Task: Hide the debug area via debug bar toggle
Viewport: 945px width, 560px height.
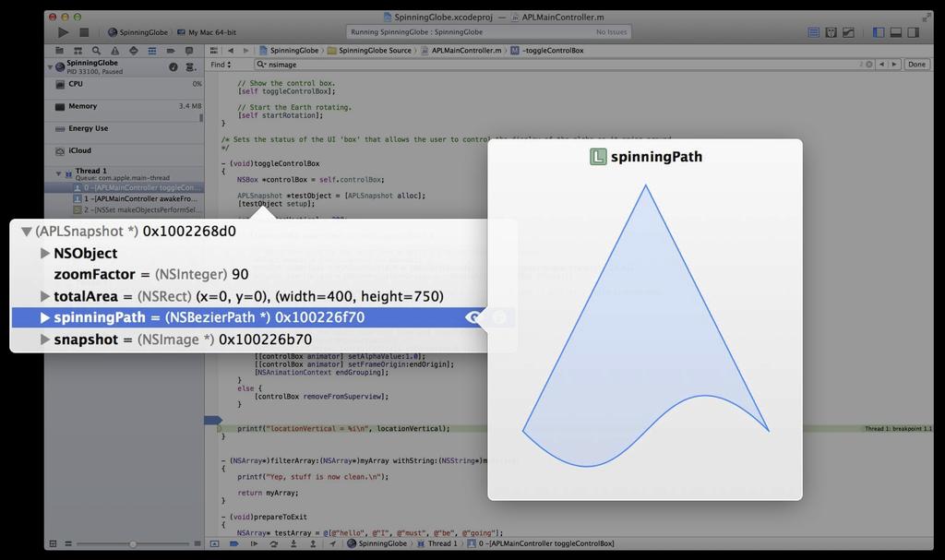Action: 214,543
